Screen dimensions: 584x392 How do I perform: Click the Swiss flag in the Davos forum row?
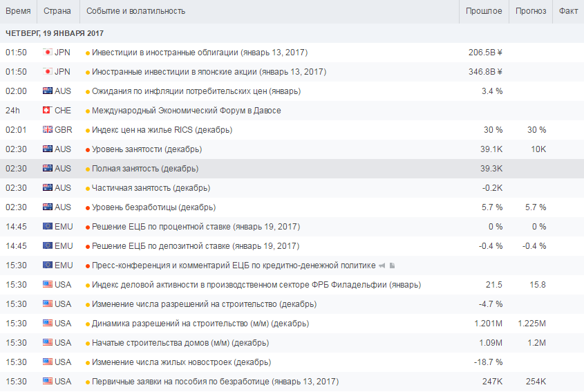(48, 111)
